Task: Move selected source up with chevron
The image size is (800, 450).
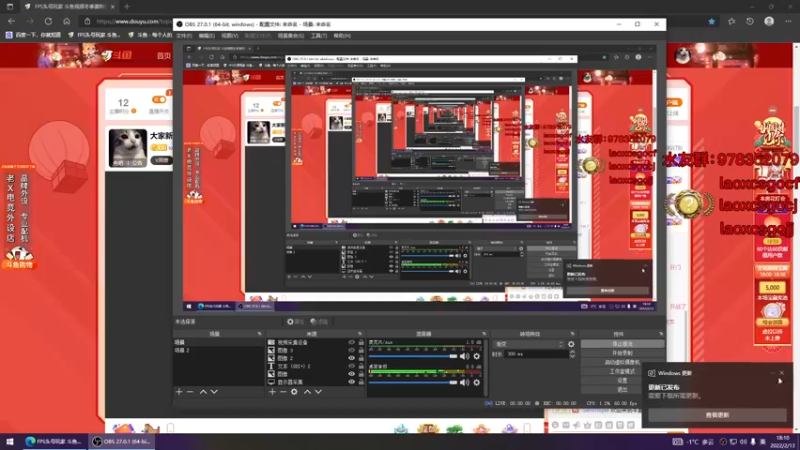Action: [x=307, y=392]
